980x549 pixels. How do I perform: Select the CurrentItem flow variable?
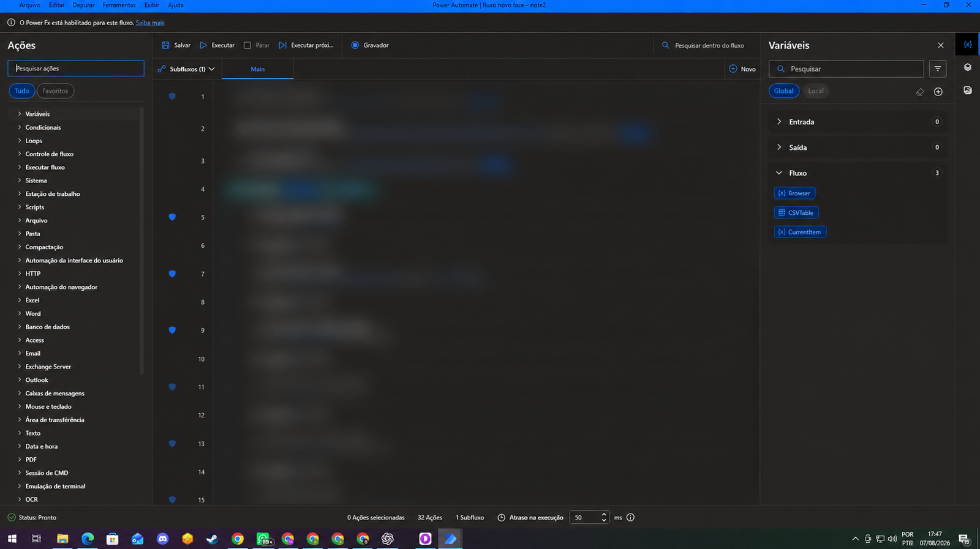(x=800, y=233)
